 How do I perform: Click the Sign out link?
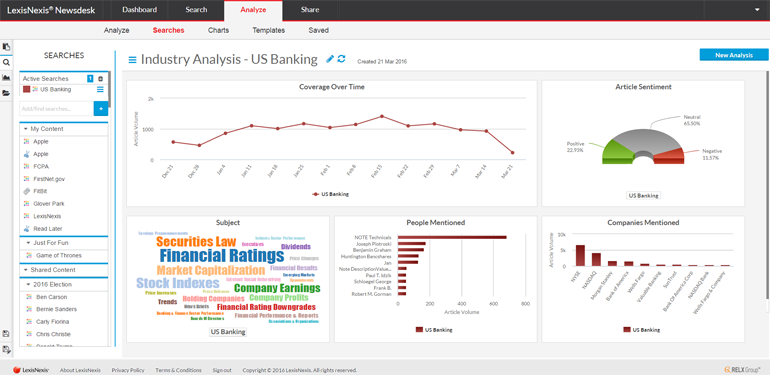[222, 370]
